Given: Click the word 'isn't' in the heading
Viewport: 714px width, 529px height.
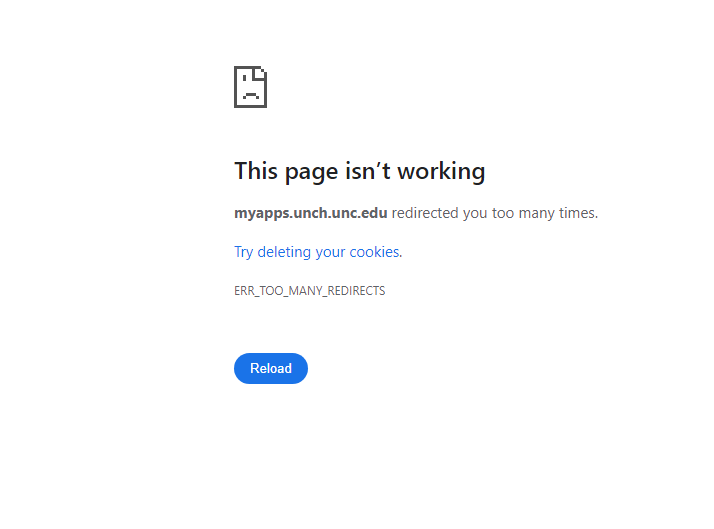Looking at the screenshot, I should pyautogui.click(x=368, y=172).
